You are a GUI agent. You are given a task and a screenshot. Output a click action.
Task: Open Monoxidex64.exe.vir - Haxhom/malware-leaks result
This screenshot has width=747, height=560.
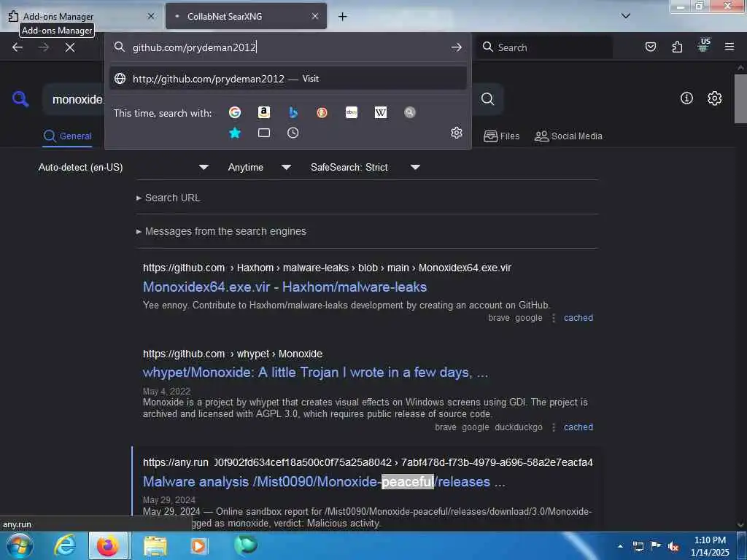[285, 287]
